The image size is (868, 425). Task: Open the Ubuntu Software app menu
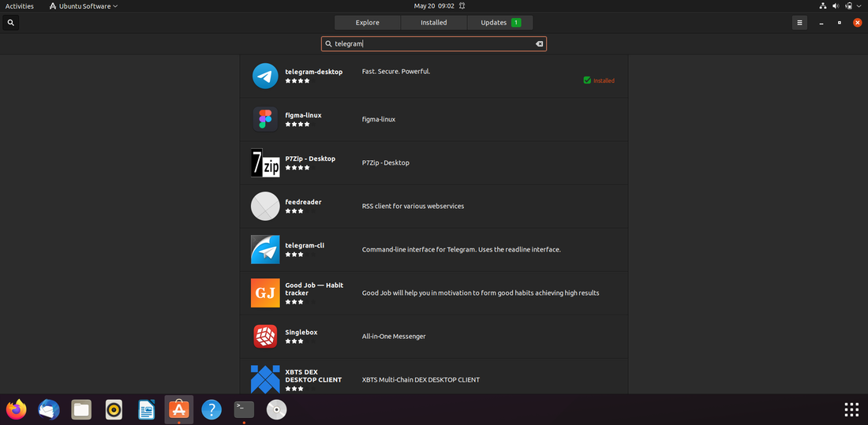point(84,6)
